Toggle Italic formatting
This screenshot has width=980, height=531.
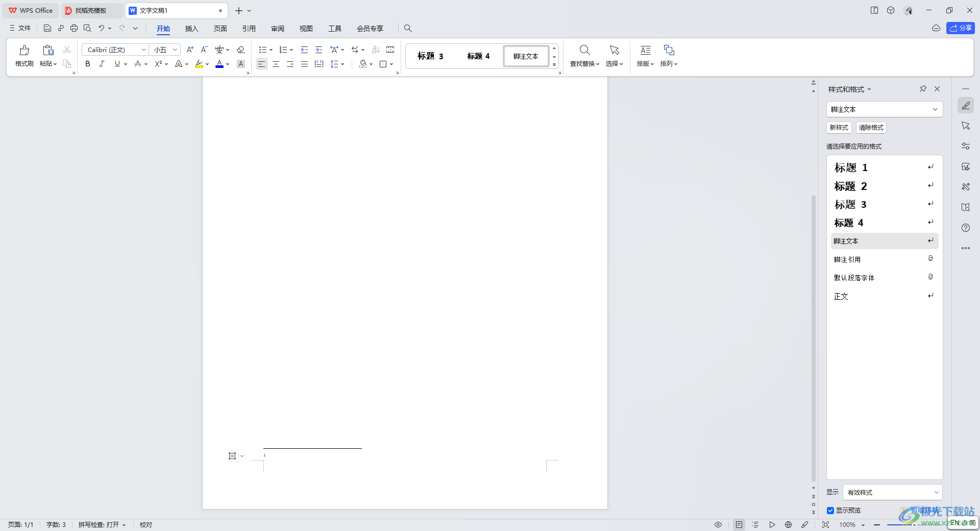click(x=102, y=64)
